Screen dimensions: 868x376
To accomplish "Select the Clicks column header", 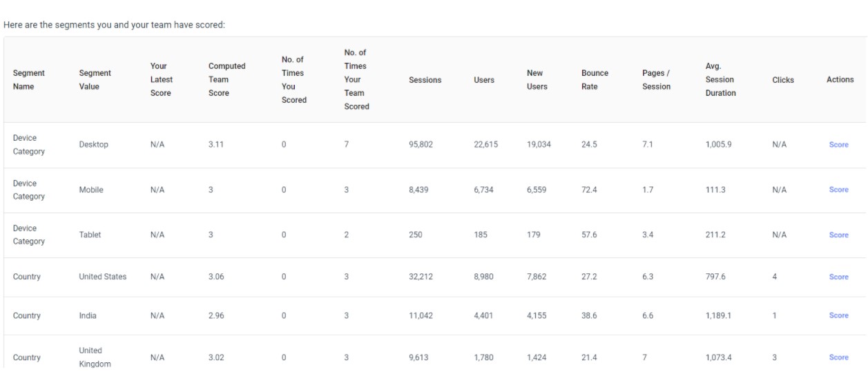I will (x=783, y=80).
